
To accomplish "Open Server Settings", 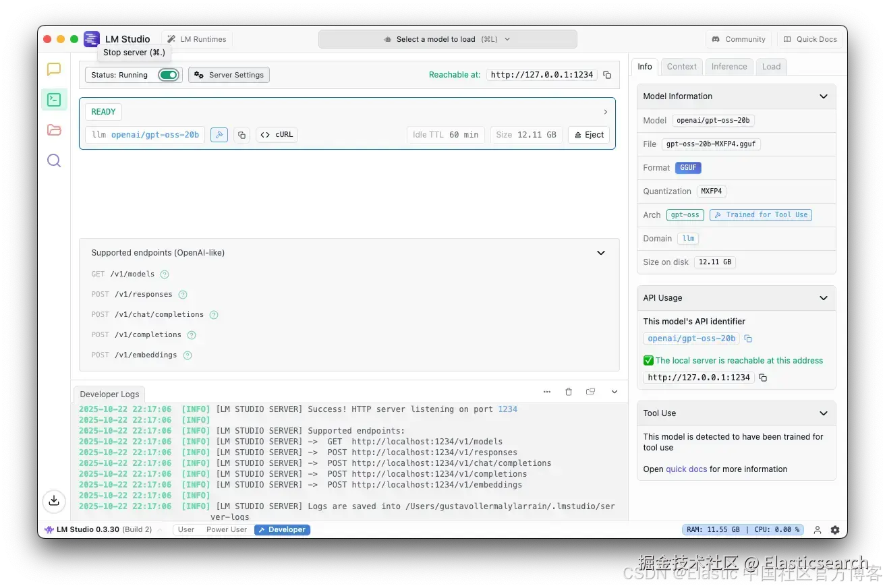I will pos(229,75).
